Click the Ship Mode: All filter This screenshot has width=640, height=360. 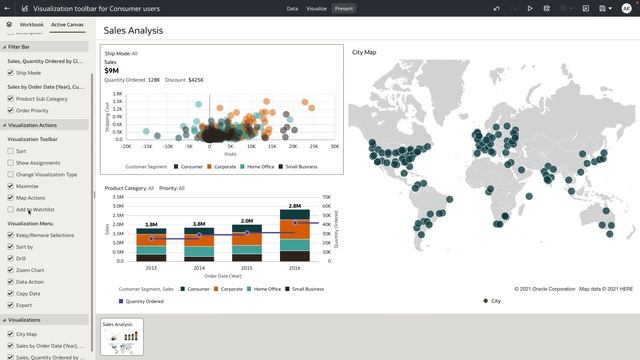pos(121,53)
